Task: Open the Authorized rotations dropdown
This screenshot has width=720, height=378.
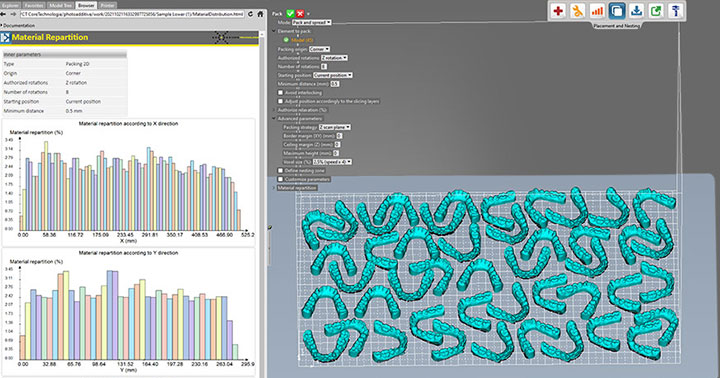Action: click(334, 58)
